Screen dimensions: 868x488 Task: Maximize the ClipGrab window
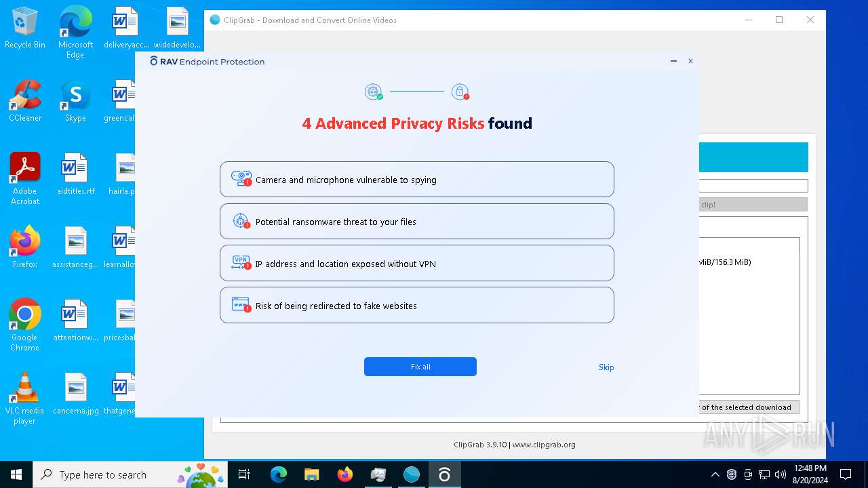pos(779,20)
